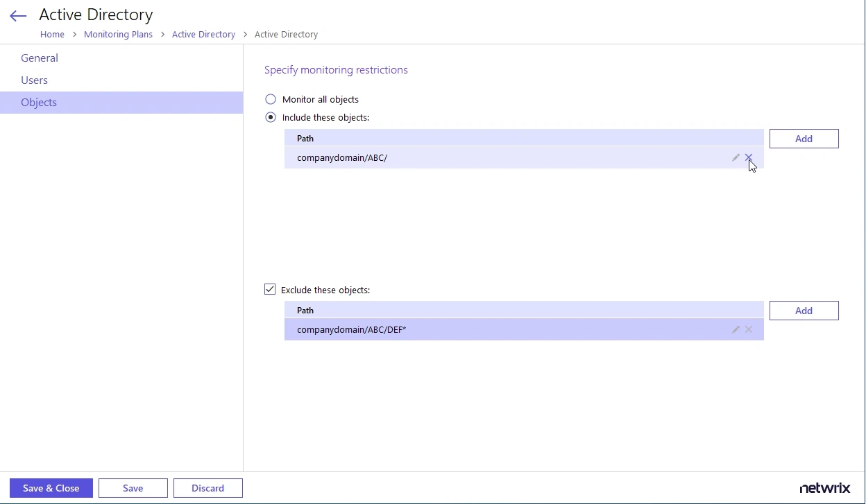Click the back arrow icon
Viewport: 866px width, 504px height.
click(x=17, y=15)
